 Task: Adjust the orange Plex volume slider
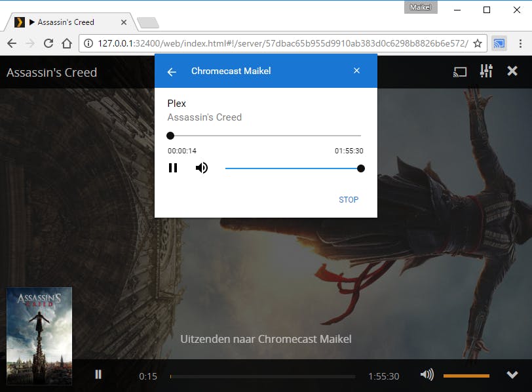466,376
